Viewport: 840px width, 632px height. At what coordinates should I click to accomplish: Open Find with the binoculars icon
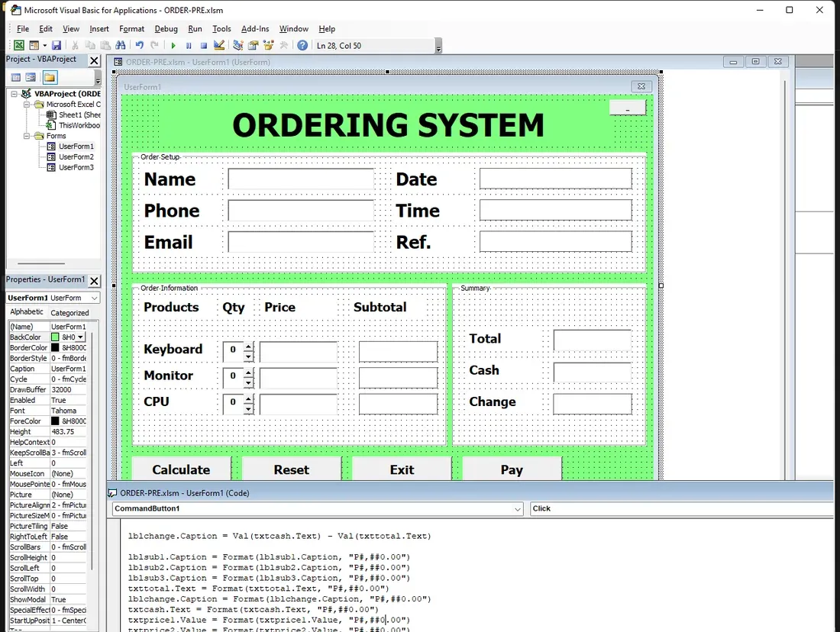pyautogui.click(x=121, y=46)
